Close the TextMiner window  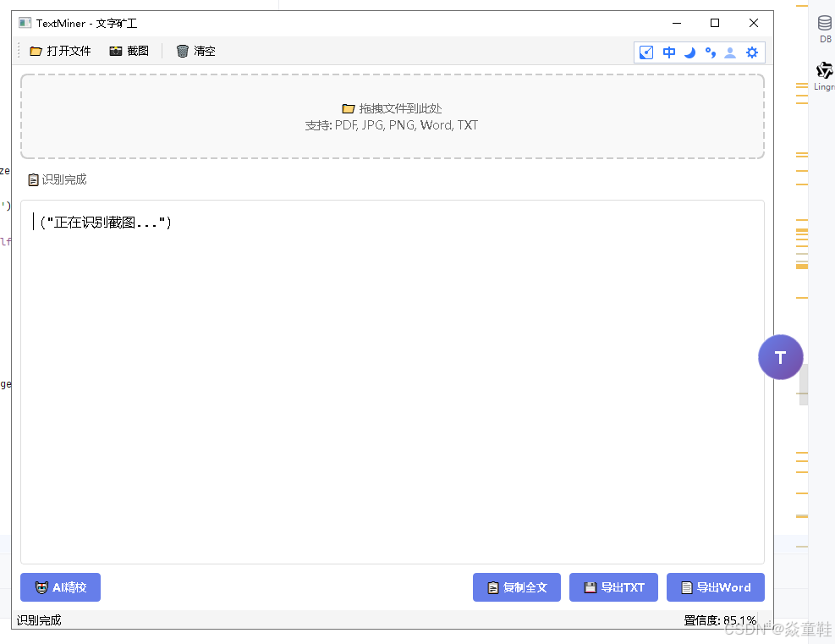(754, 23)
